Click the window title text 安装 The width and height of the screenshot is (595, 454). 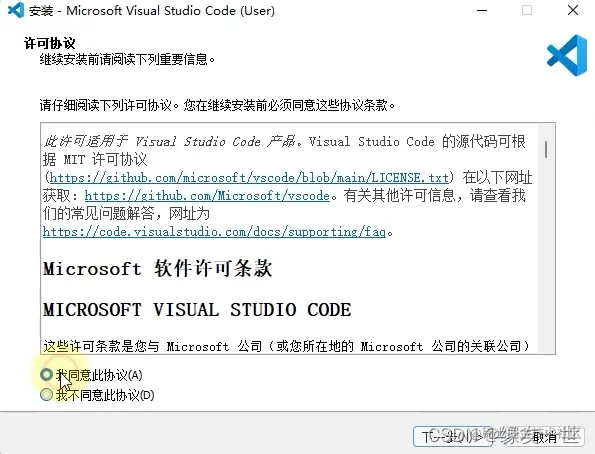point(41,11)
